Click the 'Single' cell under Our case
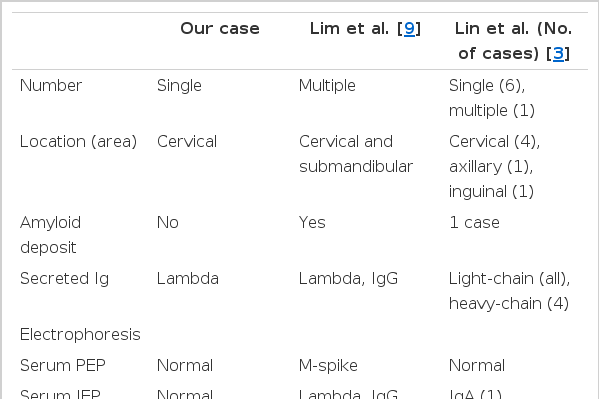 (x=179, y=86)
